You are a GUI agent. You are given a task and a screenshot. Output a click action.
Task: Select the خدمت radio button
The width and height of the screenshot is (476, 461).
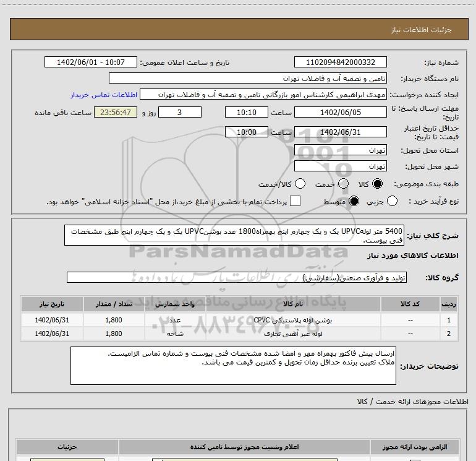[343, 184]
